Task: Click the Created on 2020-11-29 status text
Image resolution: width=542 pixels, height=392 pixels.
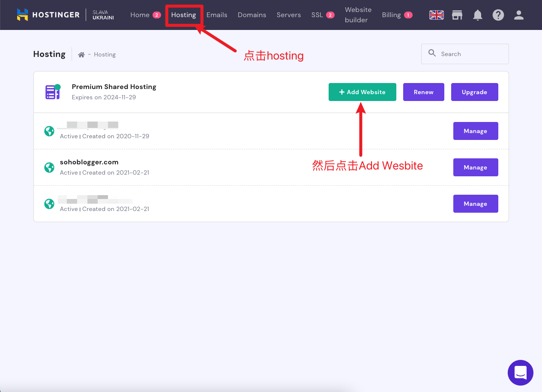Action: coord(116,136)
